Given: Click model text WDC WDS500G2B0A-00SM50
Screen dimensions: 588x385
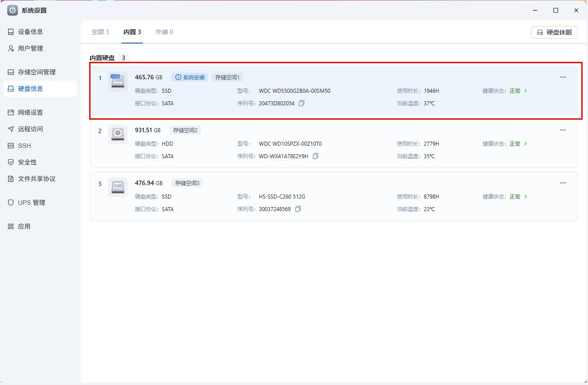Looking at the screenshot, I should pos(294,91).
